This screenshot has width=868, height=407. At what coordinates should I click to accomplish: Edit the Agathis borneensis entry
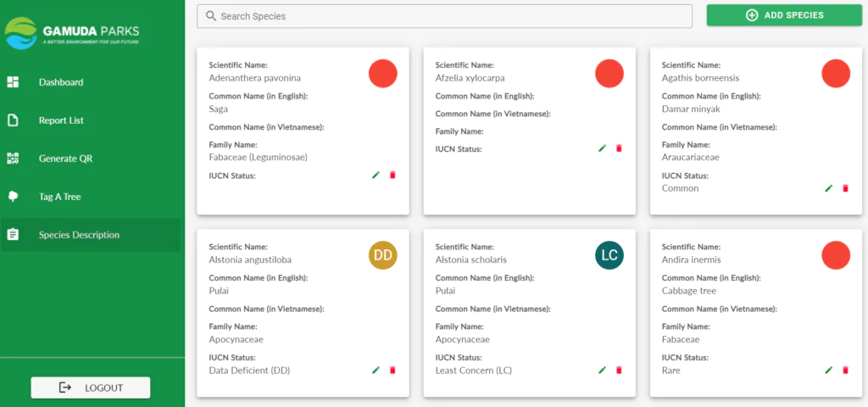[829, 188]
